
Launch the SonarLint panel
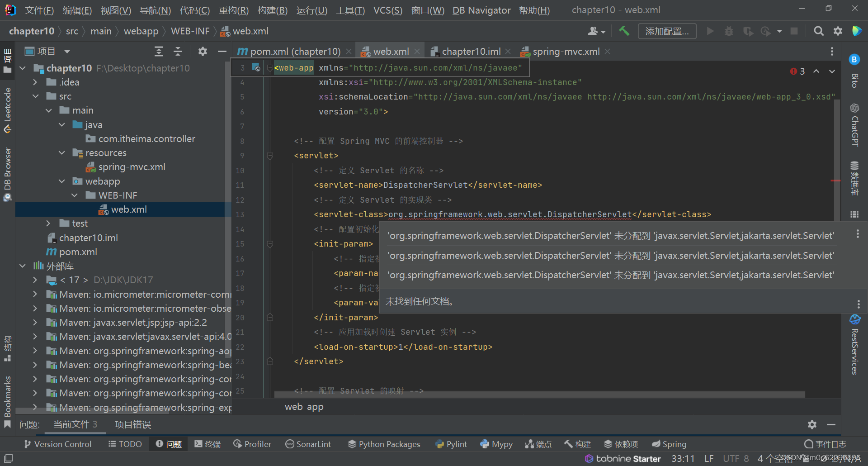click(x=308, y=444)
